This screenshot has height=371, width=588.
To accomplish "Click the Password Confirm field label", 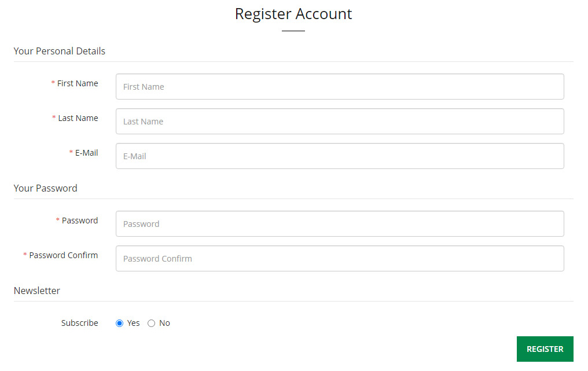I will click(64, 255).
